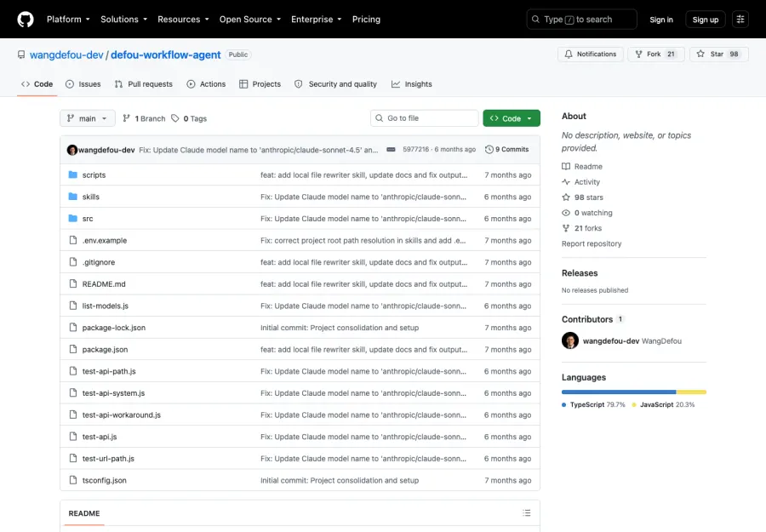Viewport: 766px width, 532px height.
Task: Open the scripts folder icon
Action: coord(73,174)
